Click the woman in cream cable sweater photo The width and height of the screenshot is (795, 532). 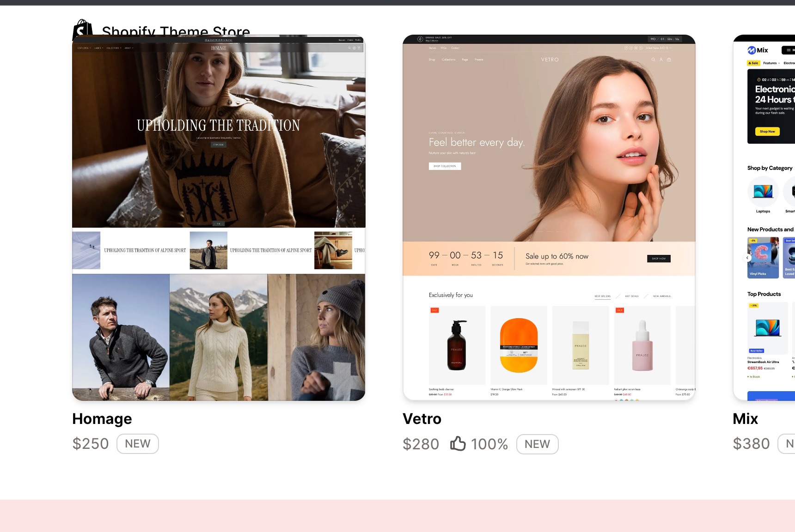(219, 337)
